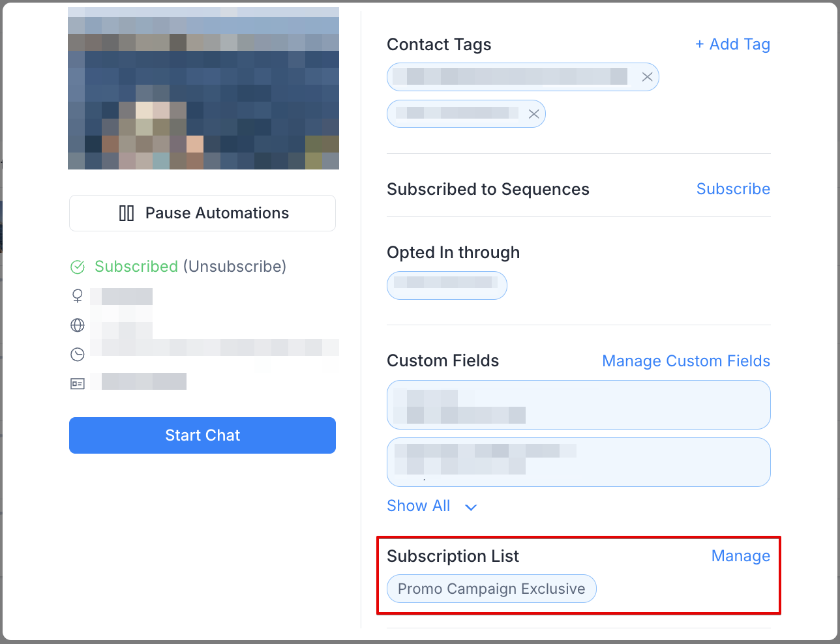The height and width of the screenshot is (644, 840).
Task: Click the Pause Automations button
Action: (202, 213)
